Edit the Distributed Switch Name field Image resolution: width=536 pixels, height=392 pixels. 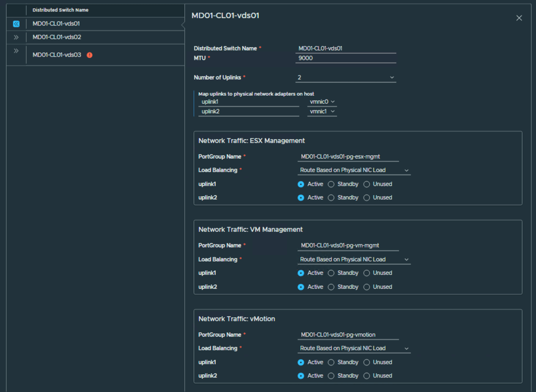346,48
